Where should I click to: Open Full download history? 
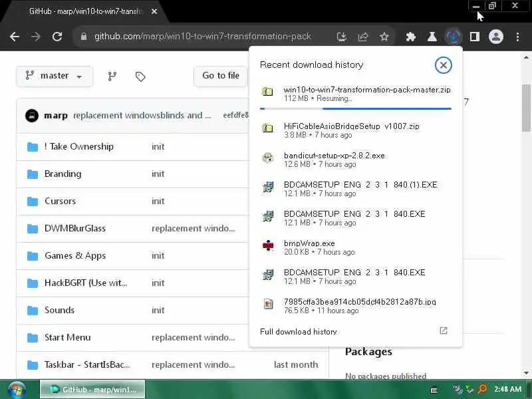pos(298,332)
